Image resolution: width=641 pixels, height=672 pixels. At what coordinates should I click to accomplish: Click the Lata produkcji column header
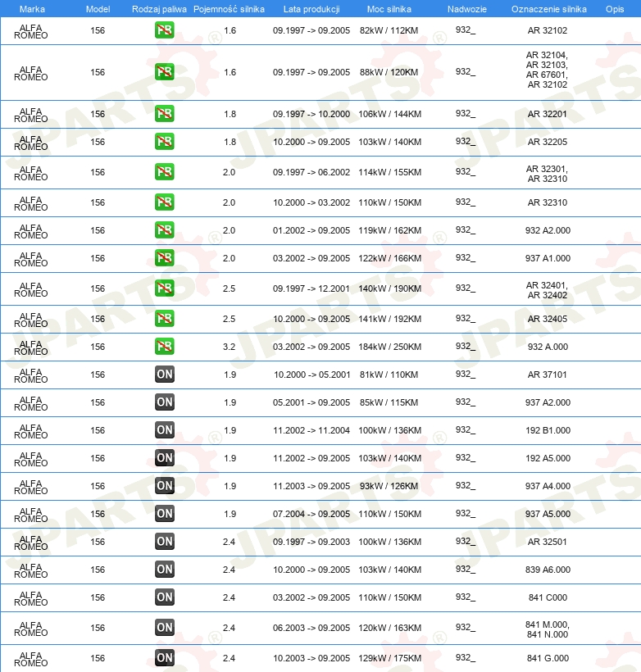pyautogui.click(x=311, y=9)
